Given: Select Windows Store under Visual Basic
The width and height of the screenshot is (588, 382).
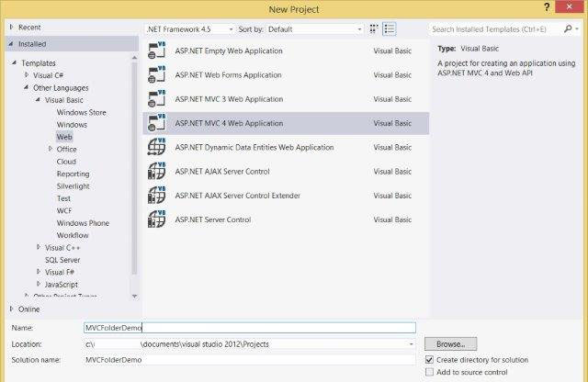Looking at the screenshot, I should coord(82,112).
